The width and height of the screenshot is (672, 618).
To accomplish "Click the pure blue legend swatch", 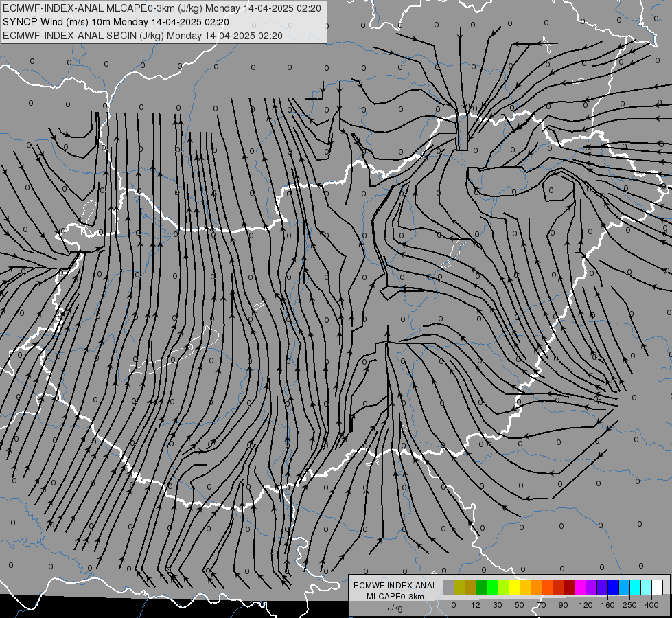I will point(613,587).
